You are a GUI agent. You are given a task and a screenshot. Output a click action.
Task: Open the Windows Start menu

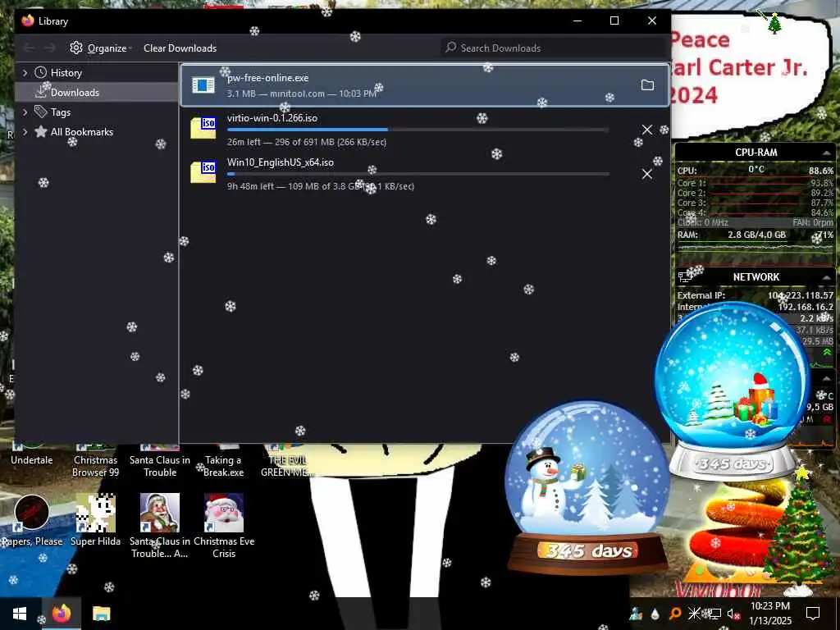coord(20,614)
